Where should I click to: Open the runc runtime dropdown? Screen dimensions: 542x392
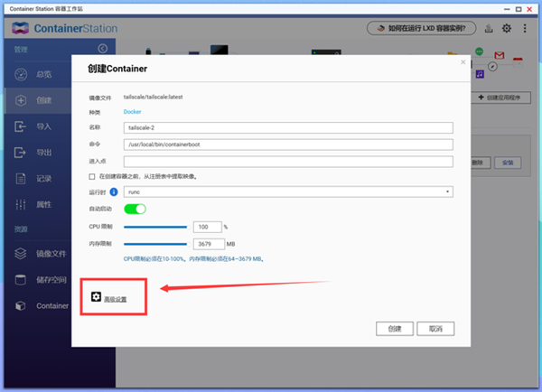(x=288, y=191)
